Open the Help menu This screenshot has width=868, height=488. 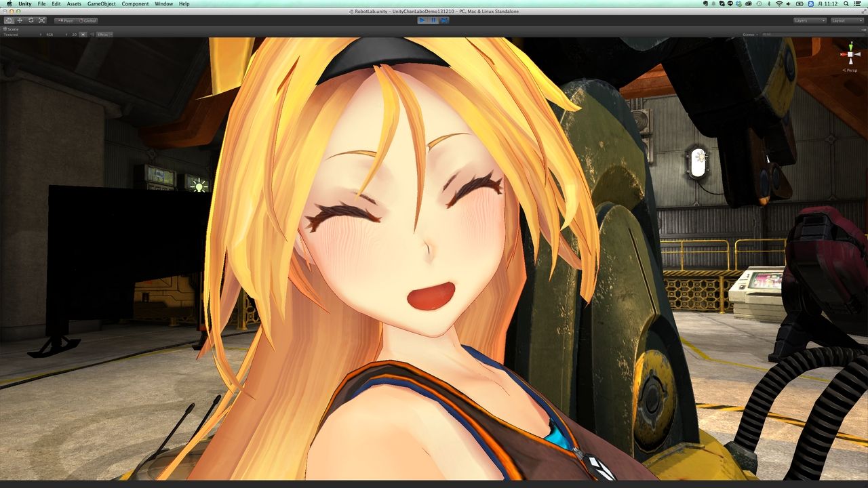click(x=184, y=4)
